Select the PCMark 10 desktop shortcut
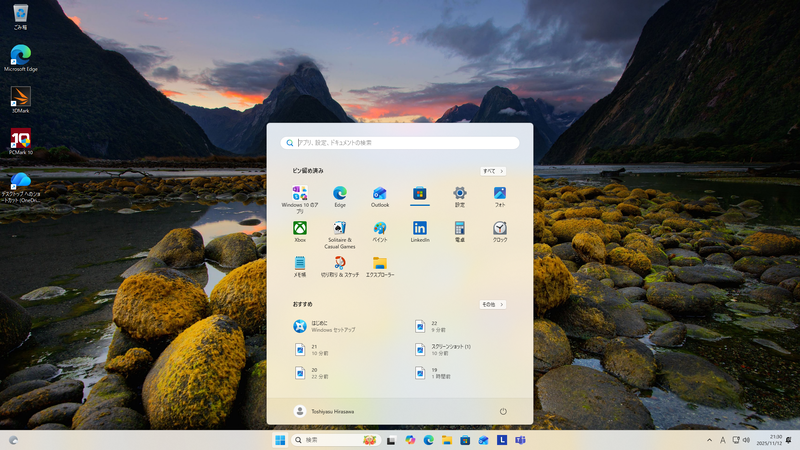The height and width of the screenshot is (450, 800). click(x=20, y=141)
